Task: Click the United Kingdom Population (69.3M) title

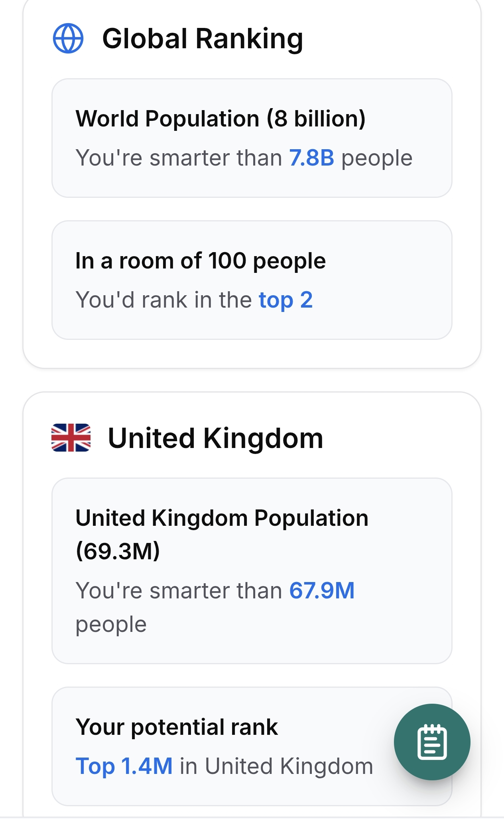Action: click(x=222, y=518)
